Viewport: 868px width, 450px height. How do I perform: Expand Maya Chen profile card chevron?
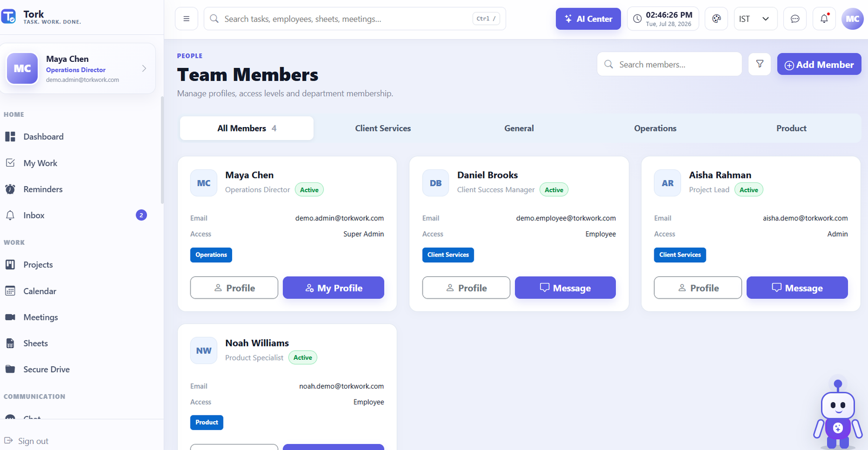click(144, 68)
